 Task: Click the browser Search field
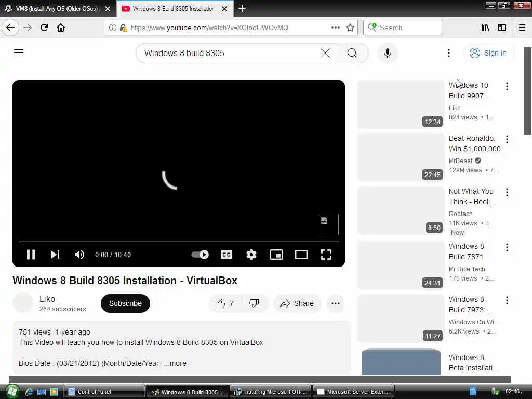[x=403, y=28]
